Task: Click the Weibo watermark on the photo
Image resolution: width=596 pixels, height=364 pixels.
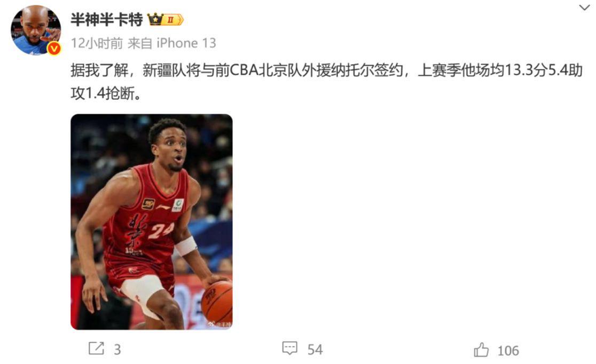Action: [x=219, y=324]
